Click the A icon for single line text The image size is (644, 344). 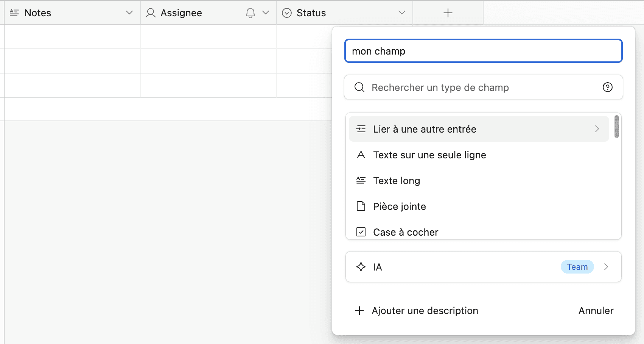coord(361,155)
